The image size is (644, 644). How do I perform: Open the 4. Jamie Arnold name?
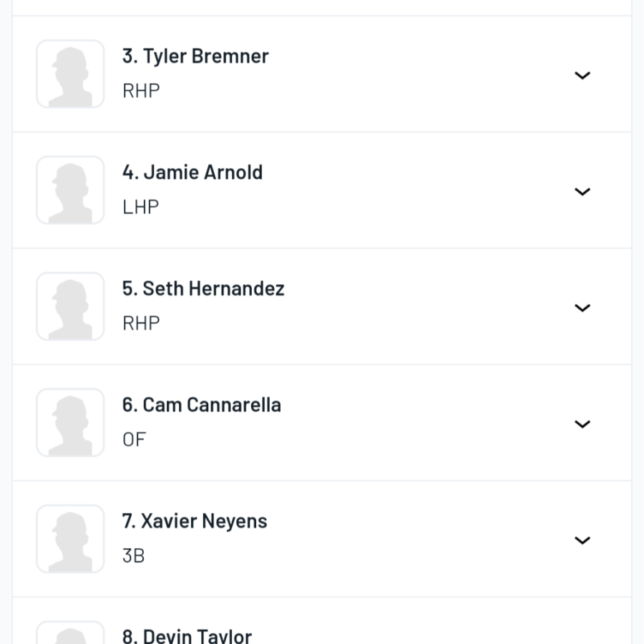pyautogui.click(x=192, y=172)
